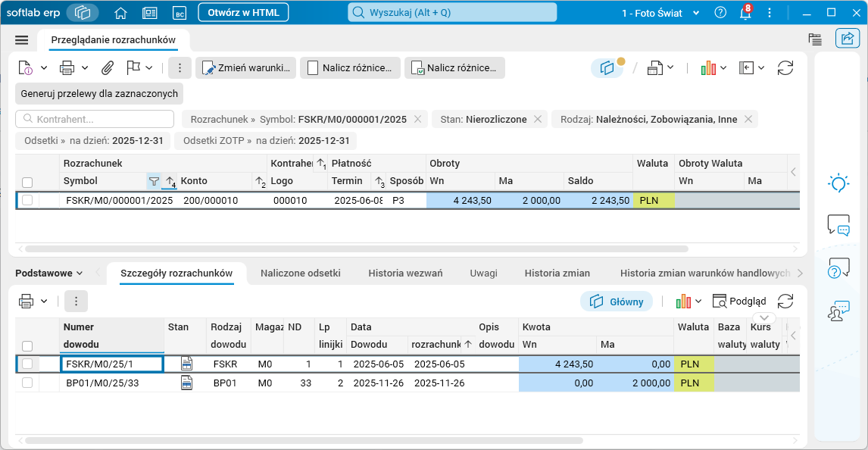Screen dimensions: 868x450
Task: Click Generuj przelewy dla zaznaczonych button
Action: point(99,93)
